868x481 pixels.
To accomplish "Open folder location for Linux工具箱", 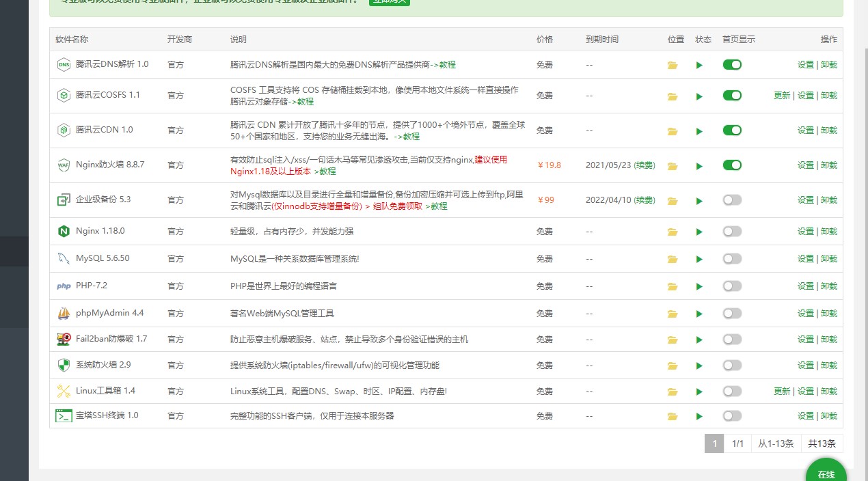I will pyautogui.click(x=673, y=391).
